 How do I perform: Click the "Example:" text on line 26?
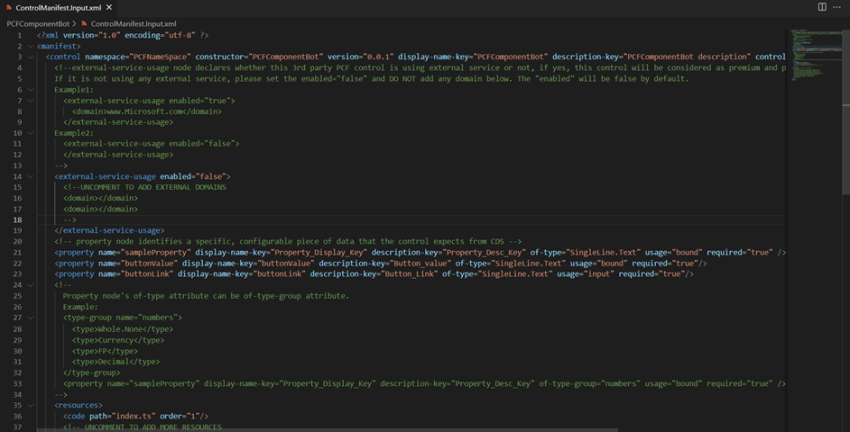click(80, 307)
